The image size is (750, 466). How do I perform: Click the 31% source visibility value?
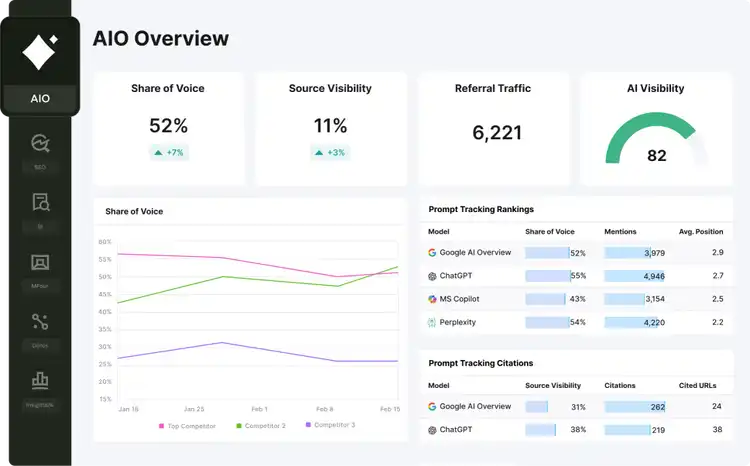click(578, 407)
